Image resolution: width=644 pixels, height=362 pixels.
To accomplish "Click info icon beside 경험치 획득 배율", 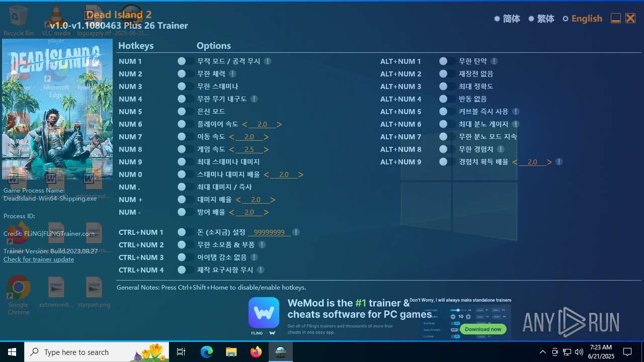I will [559, 162].
